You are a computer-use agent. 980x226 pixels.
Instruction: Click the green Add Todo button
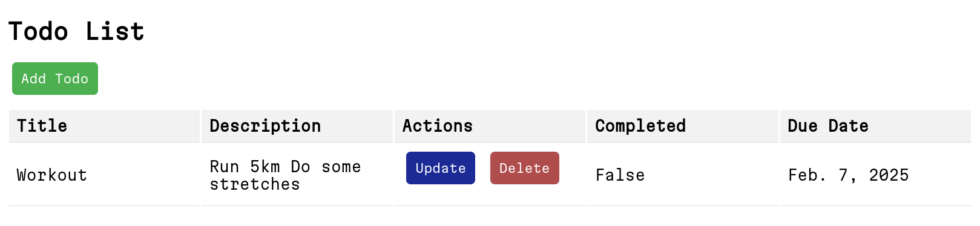pyautogui.click(x=55, y=79)
